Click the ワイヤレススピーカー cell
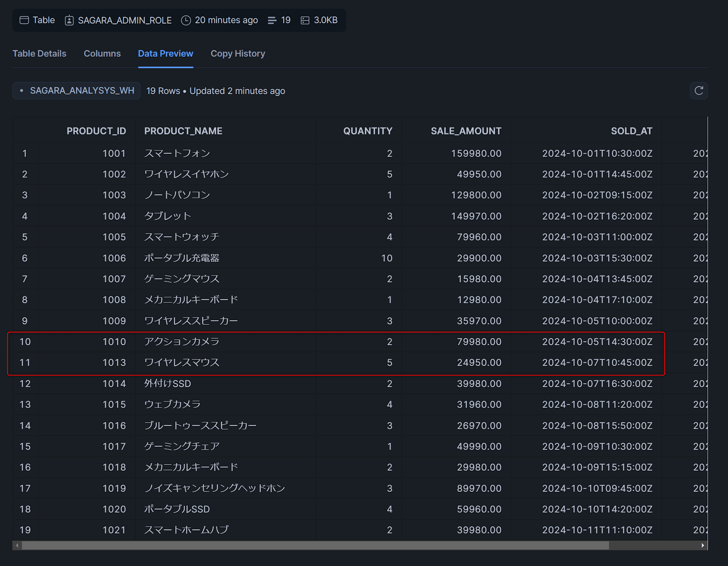Image resolution: width=728 pixels, height=566 pixels. click(191, 321)
